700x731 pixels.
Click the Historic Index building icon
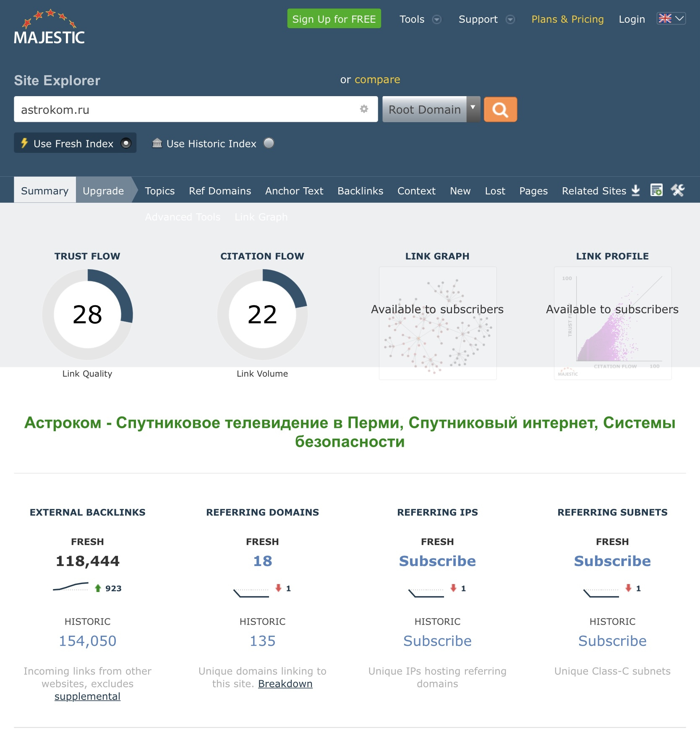coord(157,143)
